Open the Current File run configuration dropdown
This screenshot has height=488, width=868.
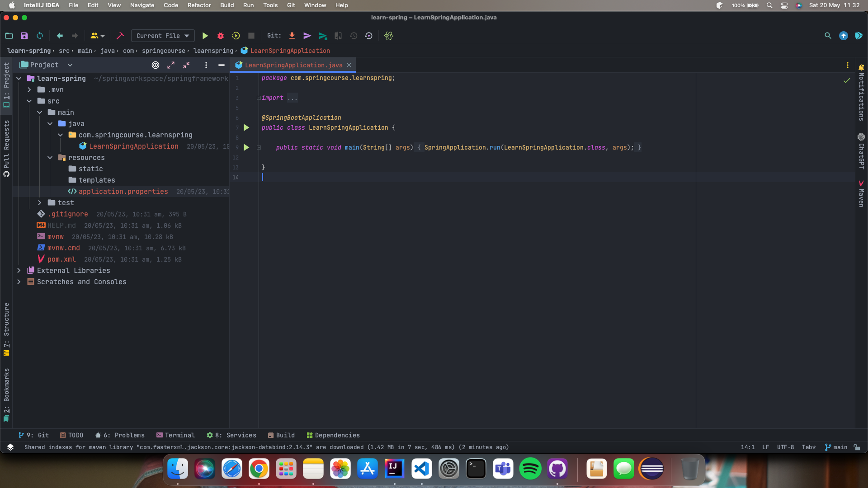(163, 36)
